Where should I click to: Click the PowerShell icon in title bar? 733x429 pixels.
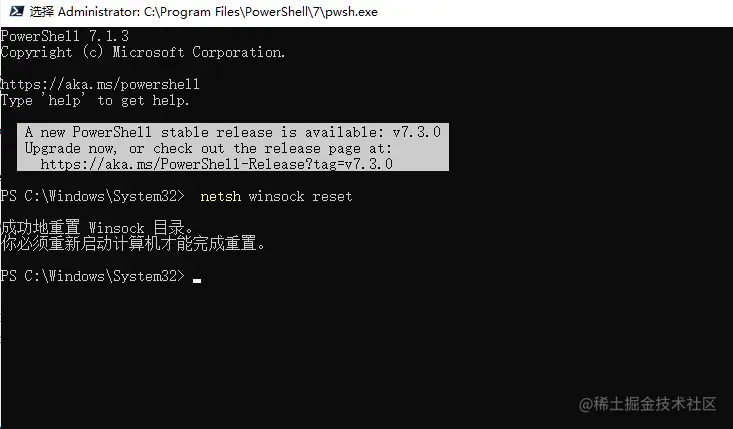(x=16, y=11)
